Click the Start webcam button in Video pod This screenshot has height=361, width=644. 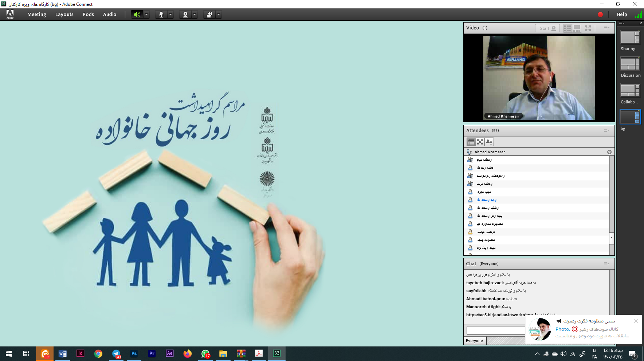coord(547,28)
